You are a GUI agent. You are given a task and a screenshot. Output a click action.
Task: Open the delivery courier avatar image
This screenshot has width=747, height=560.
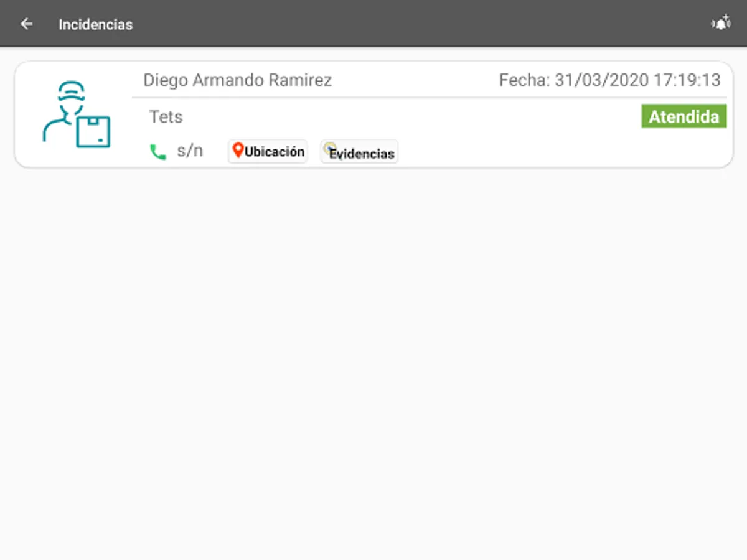(76, 114)
